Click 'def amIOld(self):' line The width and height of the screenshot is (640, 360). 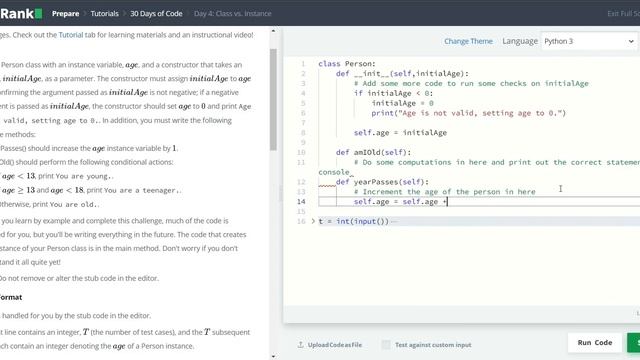373,152
